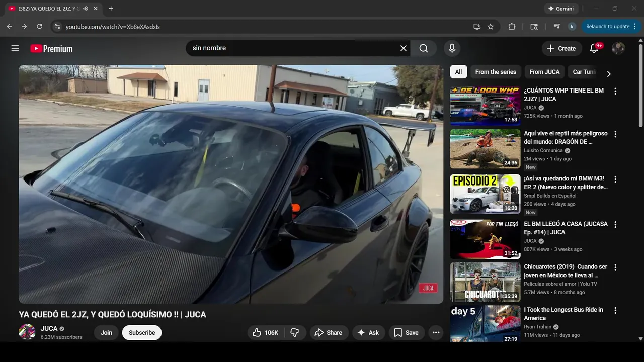Open Gemini in Chrome
Viewport: 644px width, 362px height.
coord(561,9)
